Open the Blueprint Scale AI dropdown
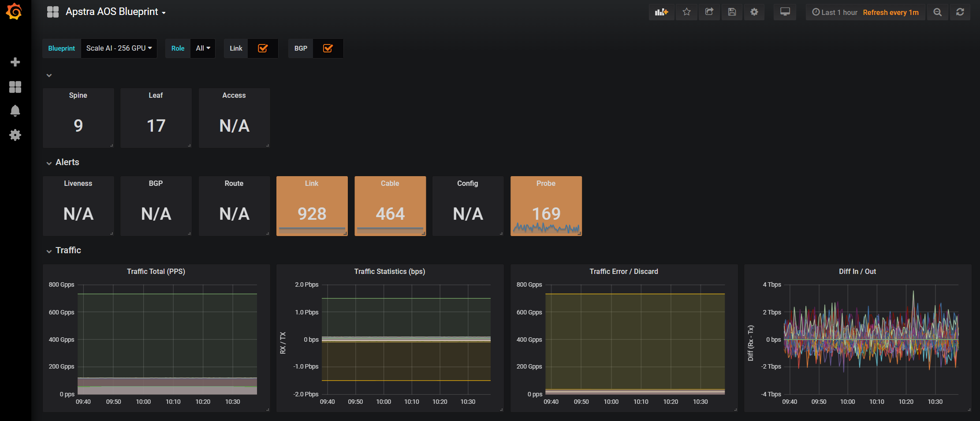This screenshot has width=980, height=421. (119, 48)
